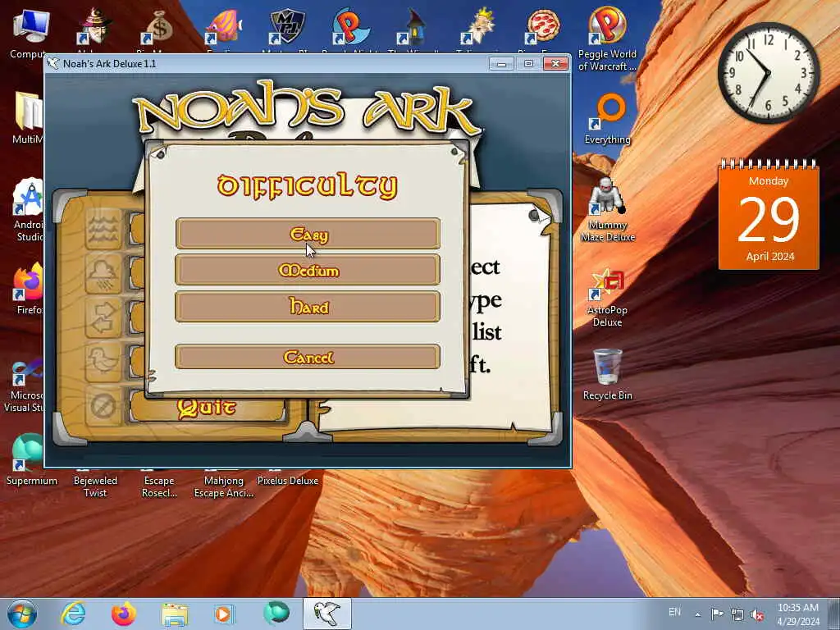
Task: Choose the Easy difficulty
Action: coord(308,234)
